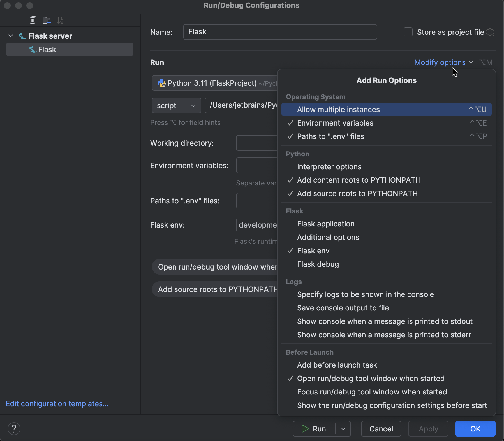Image resolution: width=504 pixels, height=441 pixels.
Task: Remove the selected configuration
Action: pyautogui.click(x=19, y=20)
